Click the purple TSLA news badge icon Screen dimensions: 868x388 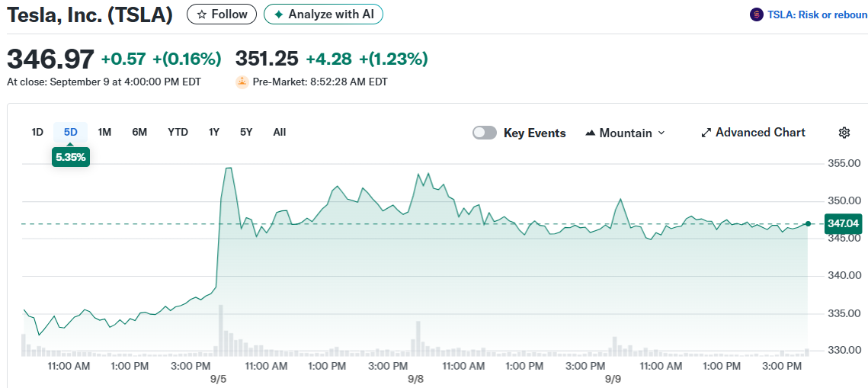click(x=756, y=15)
